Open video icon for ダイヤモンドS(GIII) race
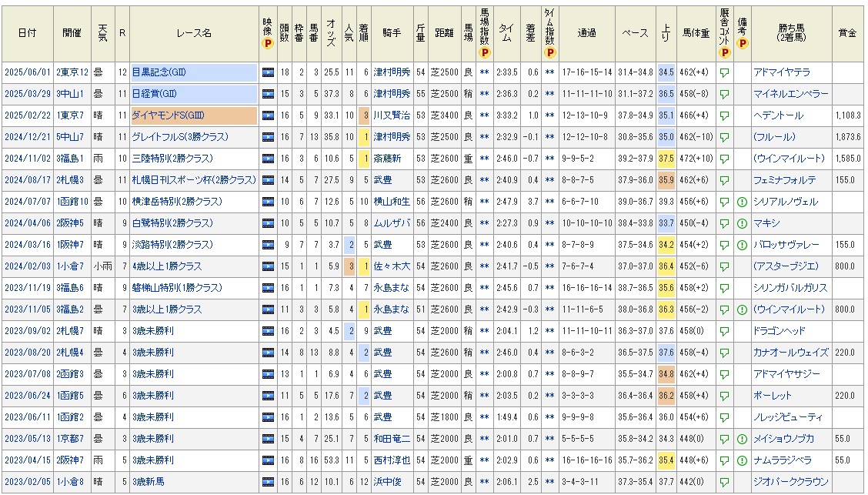Viewport: 868px width, 495px height. click(x=268, y=115)
